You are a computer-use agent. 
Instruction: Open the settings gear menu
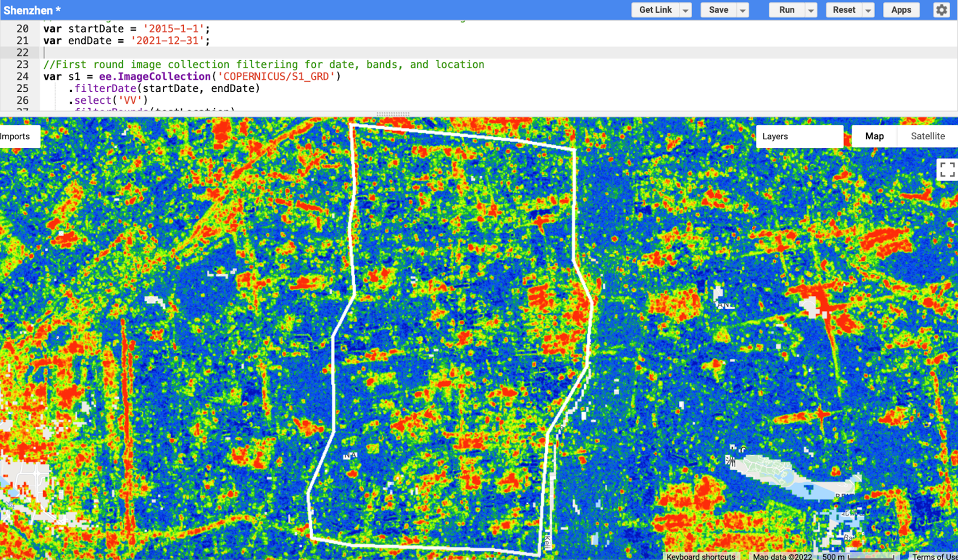click(x=941, y=10)
